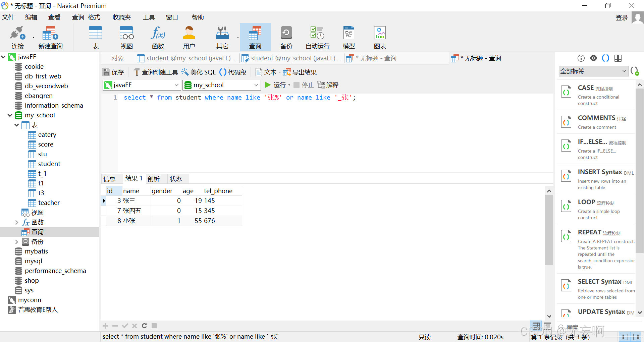The height and width of the screenshot is (342, 644).
Task: Open the my_school database dropdown
Action: tap(222, 85)
